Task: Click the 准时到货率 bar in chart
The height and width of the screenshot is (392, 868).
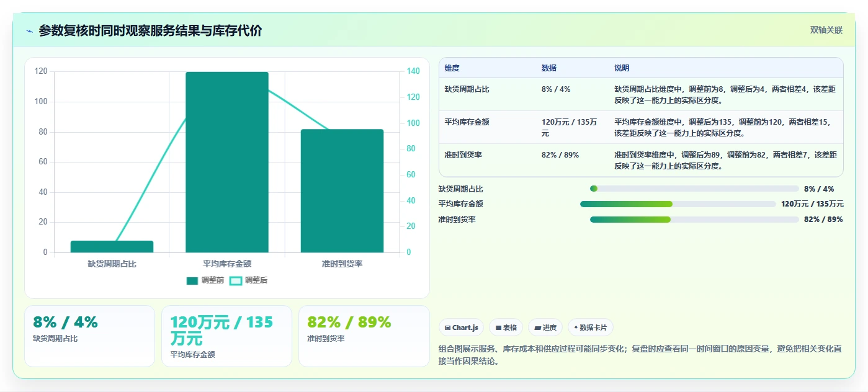Action: click(x=342, y=191)
